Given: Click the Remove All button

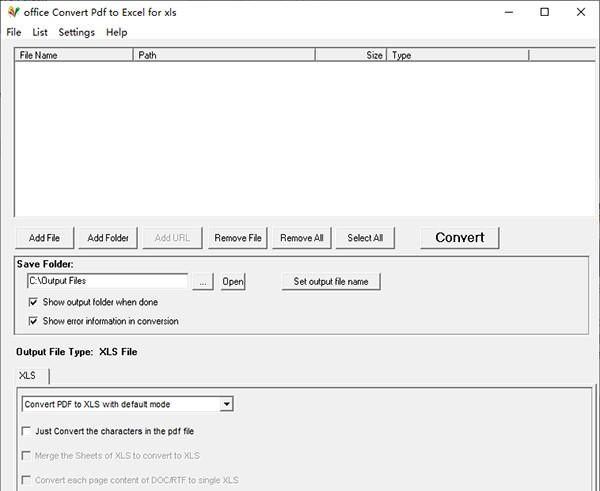Looking at the screenshot, I should 302,238.
